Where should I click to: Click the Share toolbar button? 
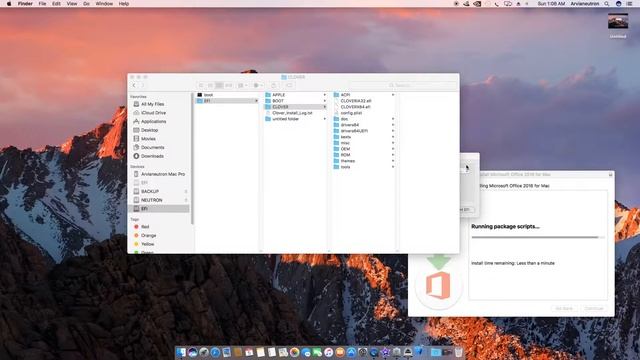pos(274,85)
